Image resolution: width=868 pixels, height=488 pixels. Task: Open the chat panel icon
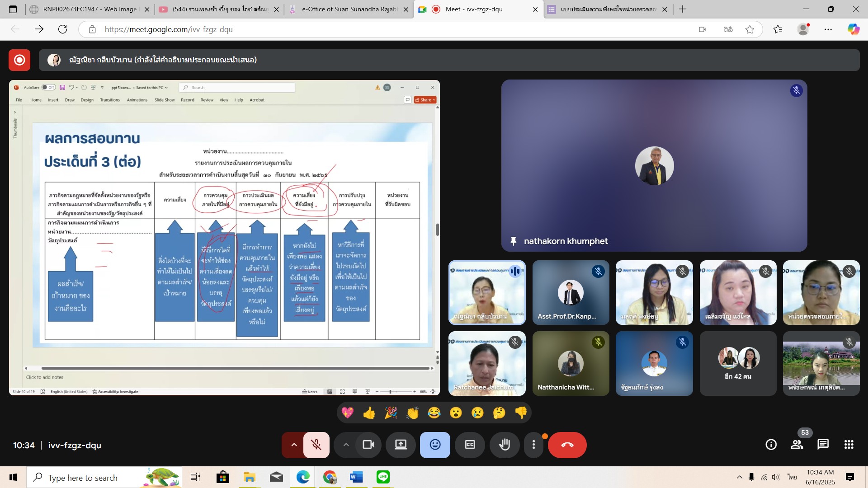(x=823, y=445)
